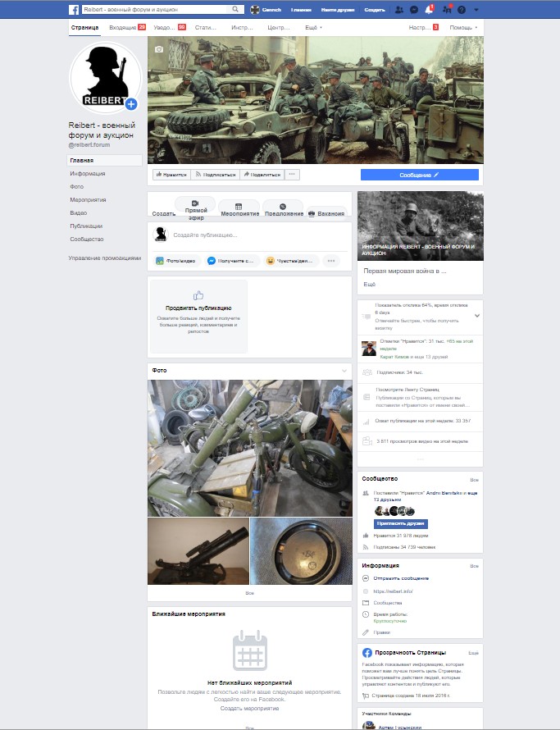Click Ещё in Прозрачность Страницы panel

pyautogui.click(x=473, y=653)
